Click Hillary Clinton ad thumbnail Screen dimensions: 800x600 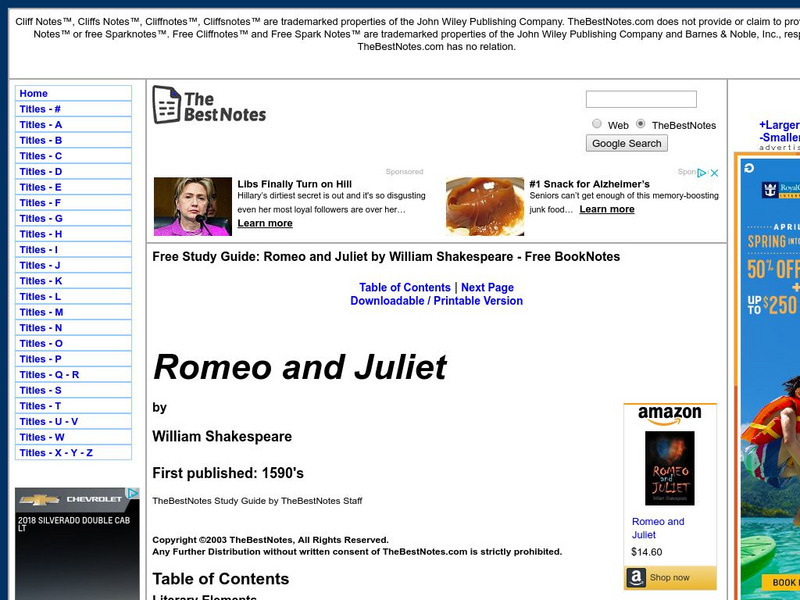(x=193, y=207)
